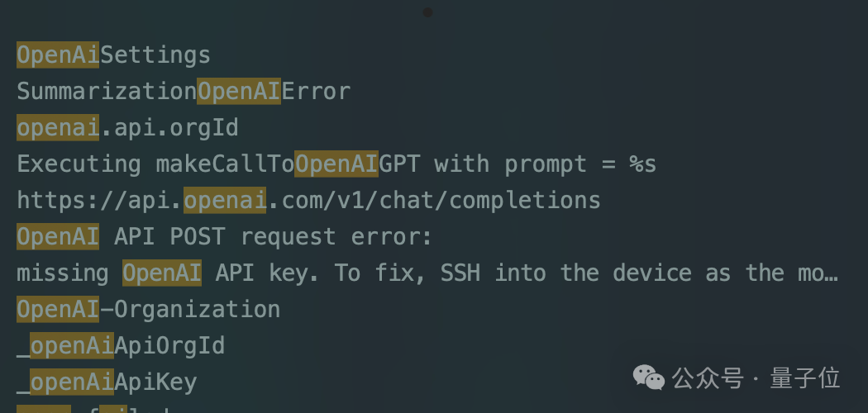Viewport: 868px width, 413px height.
Task: Click highlighted OpenAI before API key
Action: [x=162, y=273]
